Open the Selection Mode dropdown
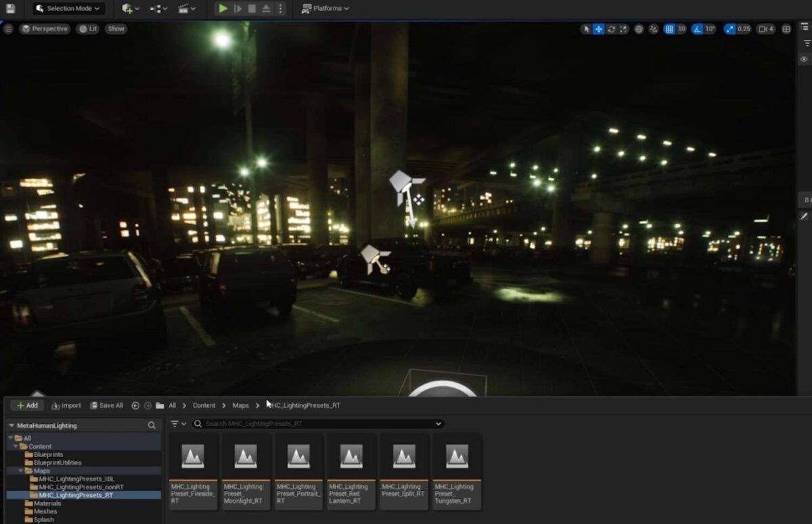Viewport: 812px width, 524px height. click(68, 8)
